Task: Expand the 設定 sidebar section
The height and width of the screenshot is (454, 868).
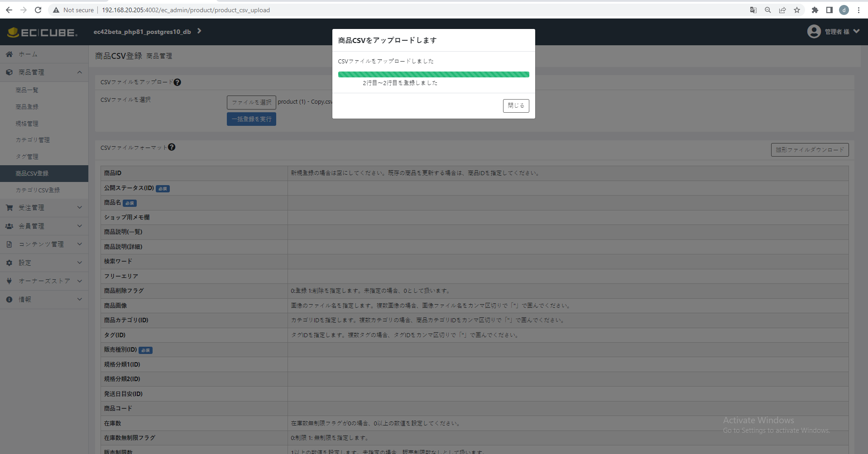Action: [80, 263]
